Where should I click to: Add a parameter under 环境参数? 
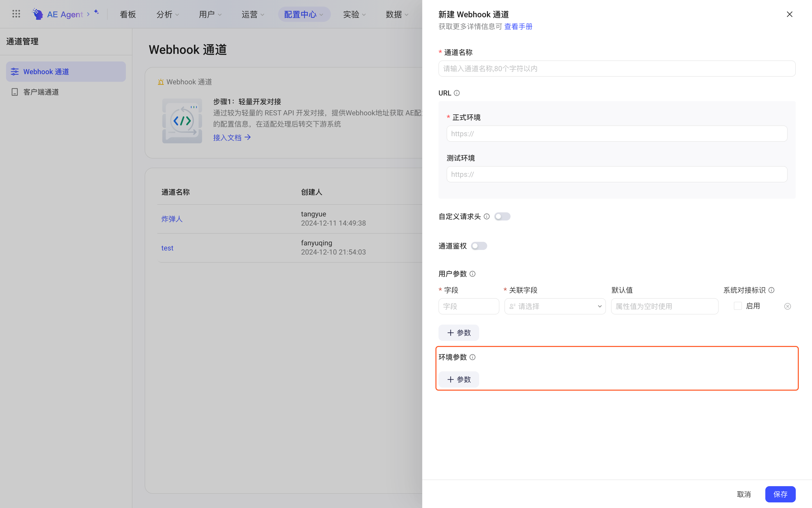coord(459,379)
